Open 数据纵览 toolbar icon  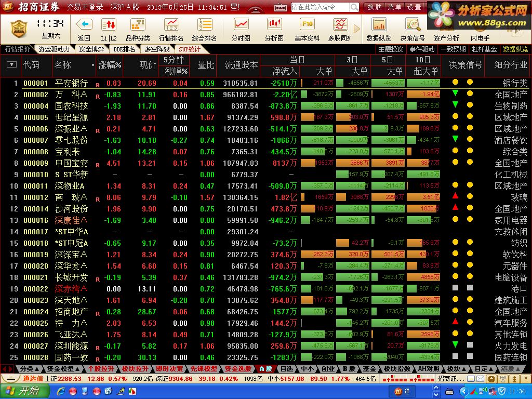pyautogui.click(x=379, y=24)
